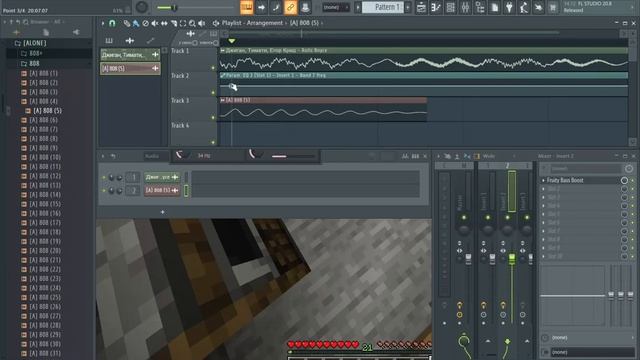The image size is (640, 360).
Task: Click the undo arrow in Channel rack header
Action: (113, 156)
